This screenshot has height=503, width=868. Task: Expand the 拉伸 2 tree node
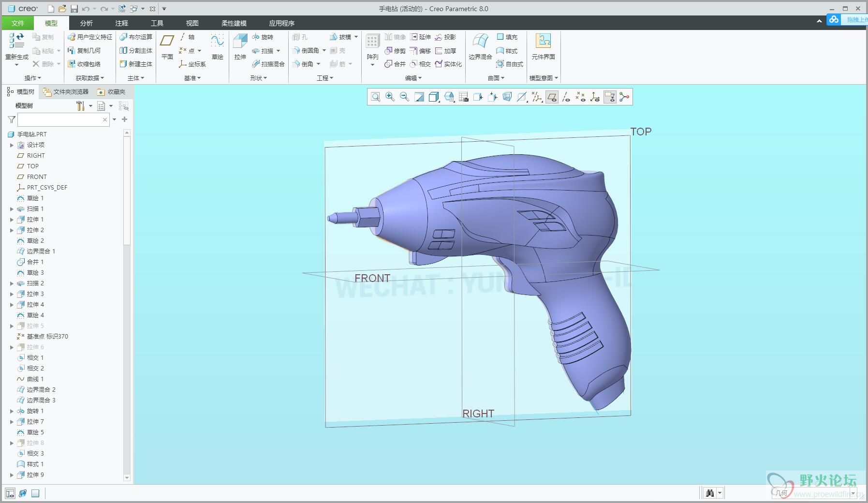[12, 230]
